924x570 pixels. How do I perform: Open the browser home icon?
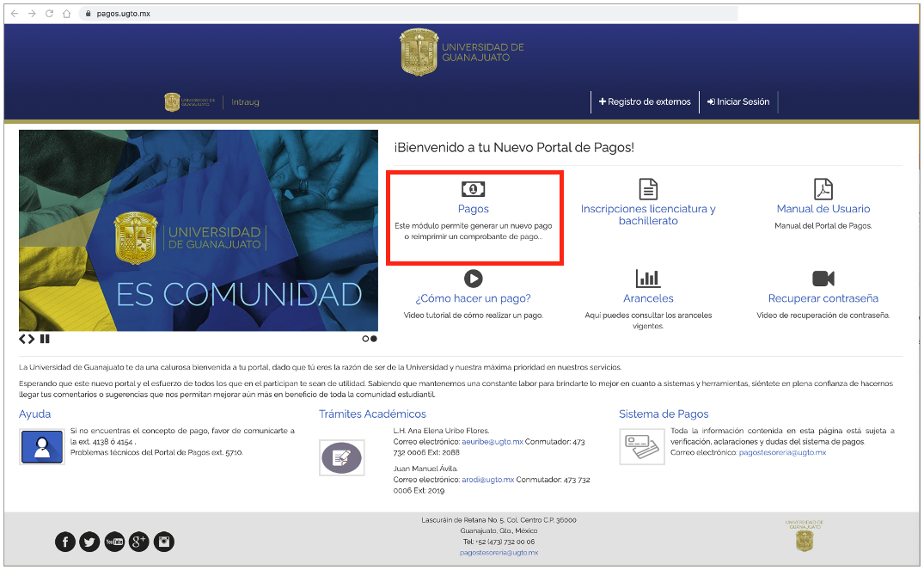66,14
